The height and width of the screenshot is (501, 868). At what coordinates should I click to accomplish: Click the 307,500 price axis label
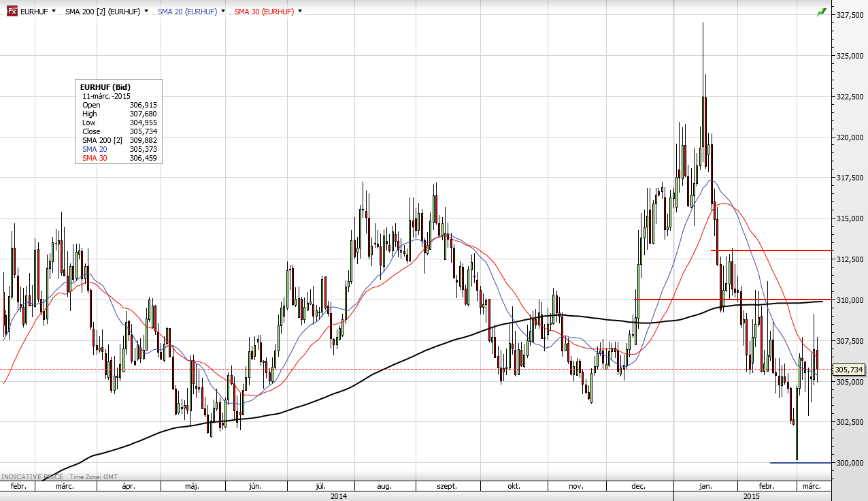[x=850, y=340]
